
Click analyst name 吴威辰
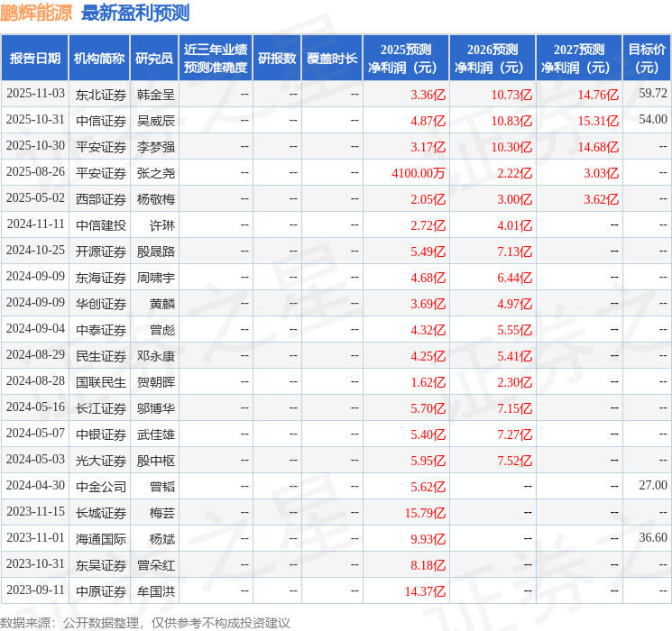coord(156,121)
